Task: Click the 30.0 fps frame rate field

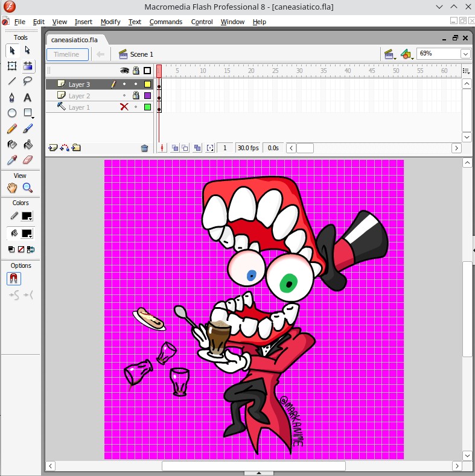Action: [248, 148]
